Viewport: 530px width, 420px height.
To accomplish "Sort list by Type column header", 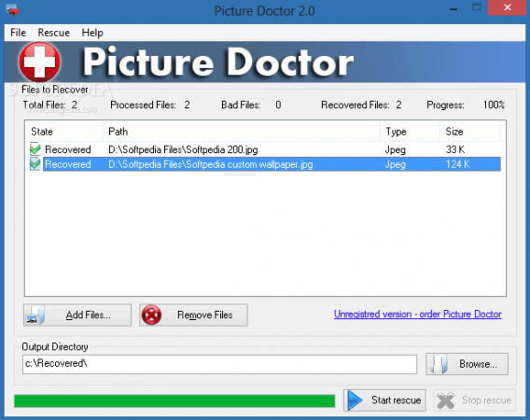I will tap(411, 132).
